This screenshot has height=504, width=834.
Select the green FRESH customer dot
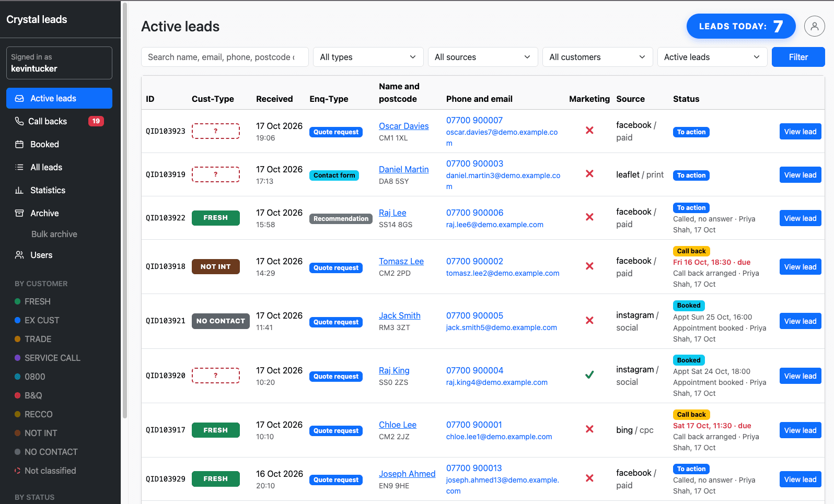pos(18,301)
